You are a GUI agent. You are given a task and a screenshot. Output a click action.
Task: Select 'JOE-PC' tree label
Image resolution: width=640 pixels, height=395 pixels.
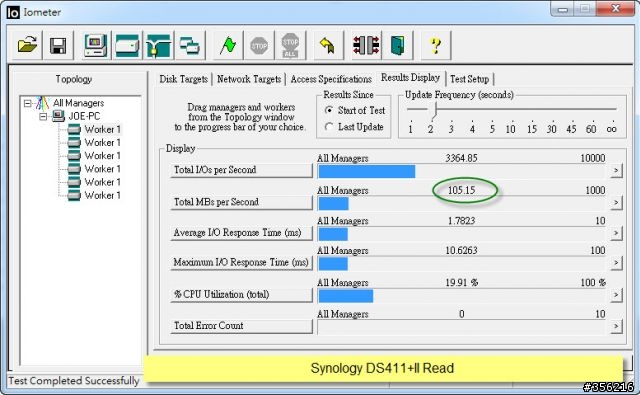click(x=84, y=116)
